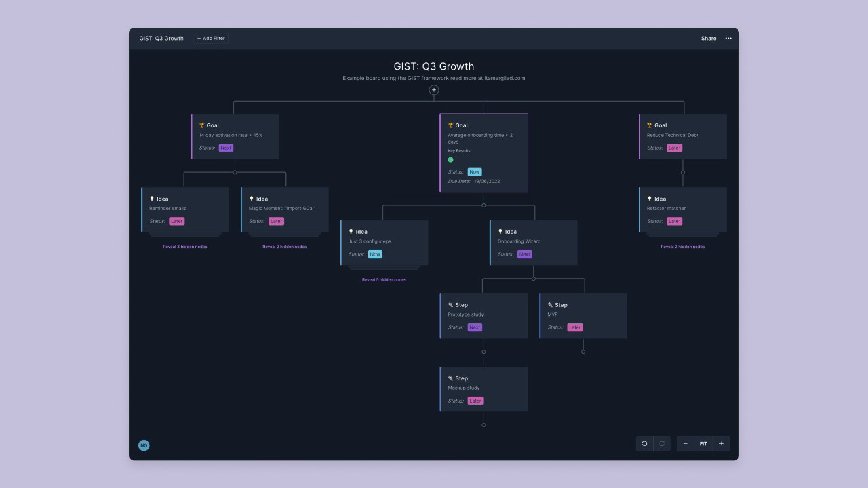Click the NG user avatar

pos(144,445)
